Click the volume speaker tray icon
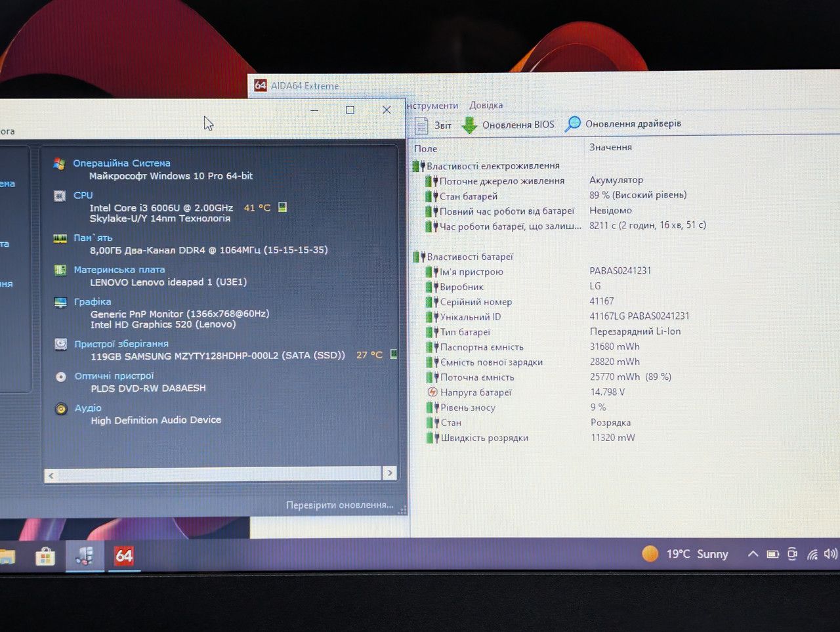Screen dimensions: 840x632 830,554
